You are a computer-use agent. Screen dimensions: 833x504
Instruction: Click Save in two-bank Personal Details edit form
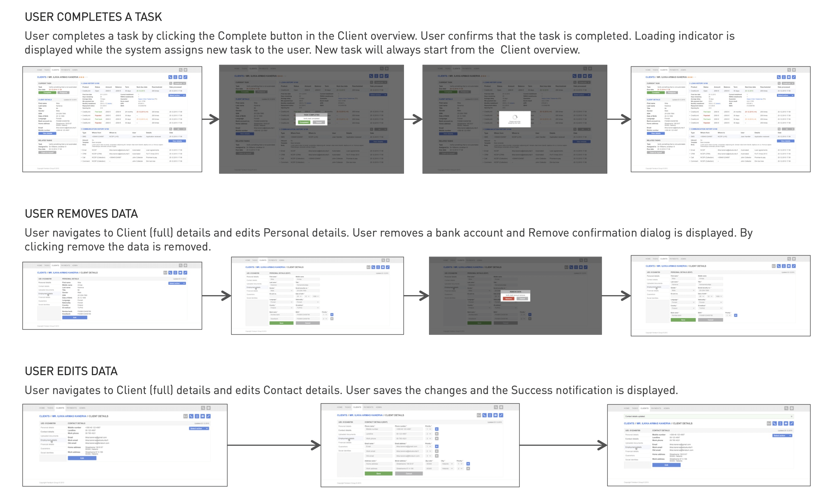(281, 323)
